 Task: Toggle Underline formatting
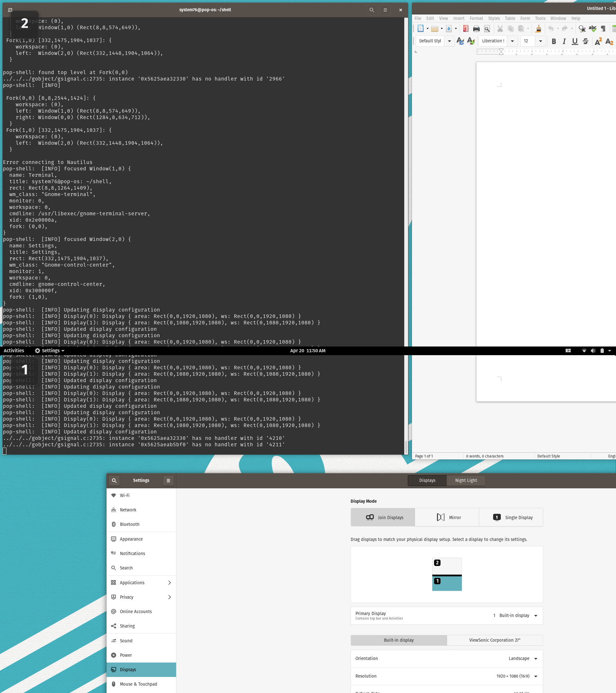pyautogui.click(x=575, y=41)
